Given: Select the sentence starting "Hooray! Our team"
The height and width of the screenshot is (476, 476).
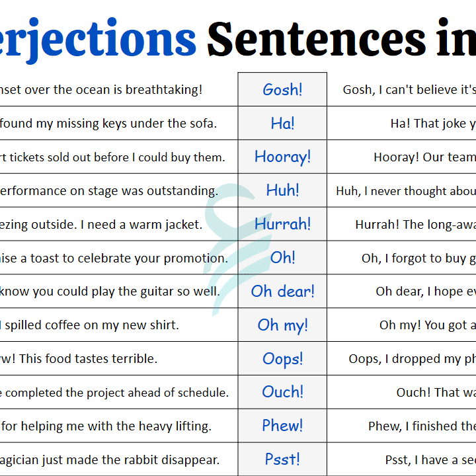Looking at the screenshot, I should click(x=424, y=157).
